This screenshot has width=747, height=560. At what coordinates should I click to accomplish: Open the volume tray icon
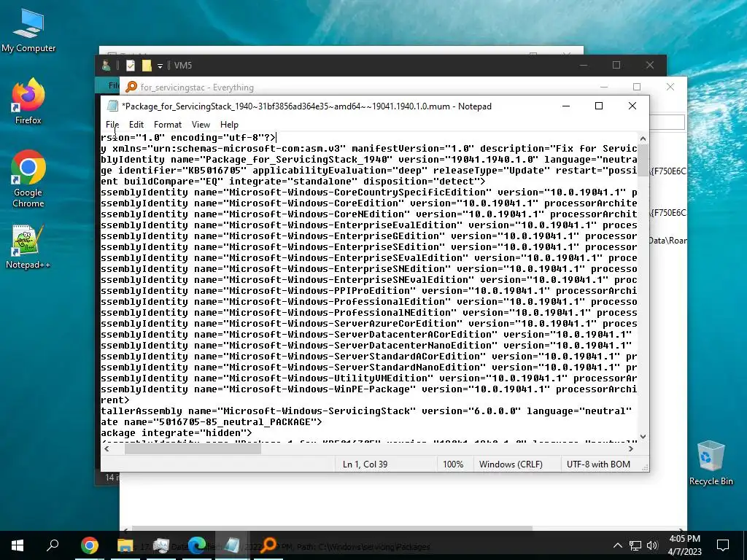tap(652, 545)
